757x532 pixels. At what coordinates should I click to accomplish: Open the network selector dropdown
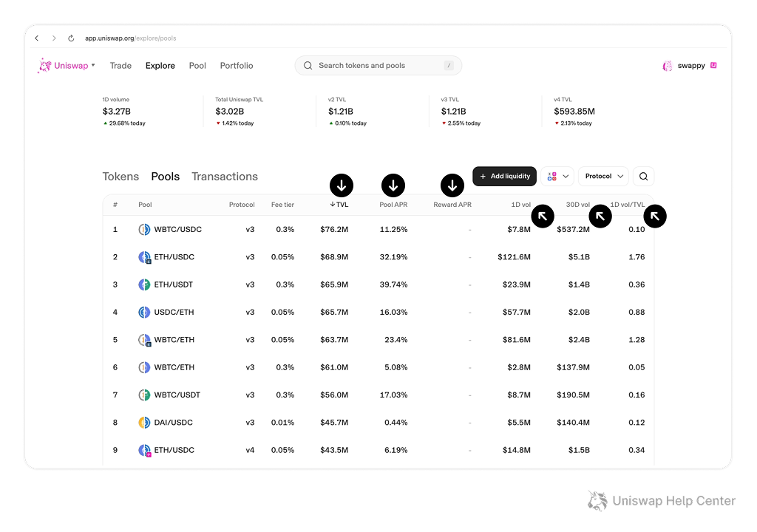557,176
